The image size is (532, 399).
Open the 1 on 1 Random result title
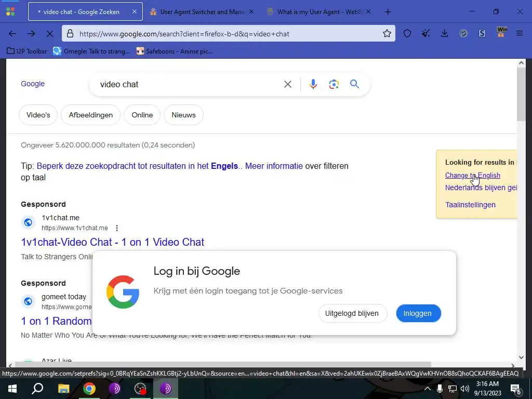pyautogui.click(x=56, y=321)
